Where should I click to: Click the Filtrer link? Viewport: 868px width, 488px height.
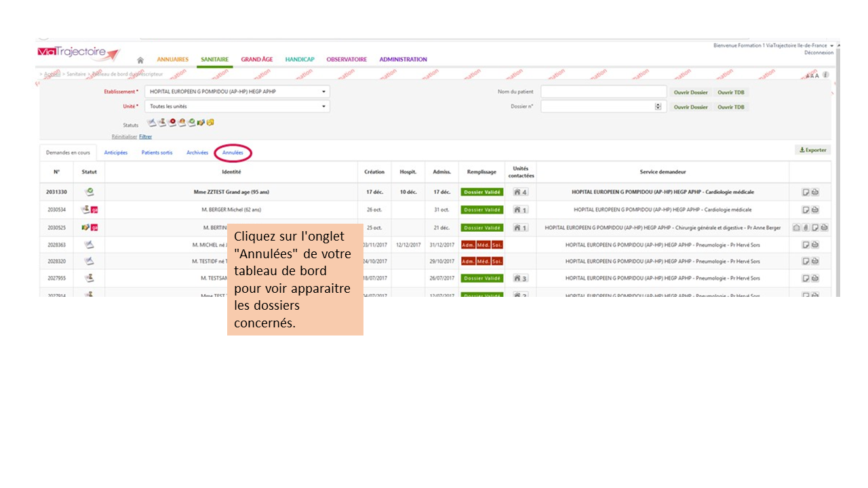pos(145,136)
